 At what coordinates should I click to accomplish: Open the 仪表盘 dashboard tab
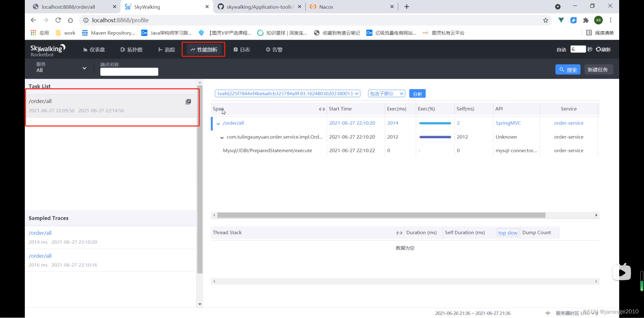tap(94, 50)
